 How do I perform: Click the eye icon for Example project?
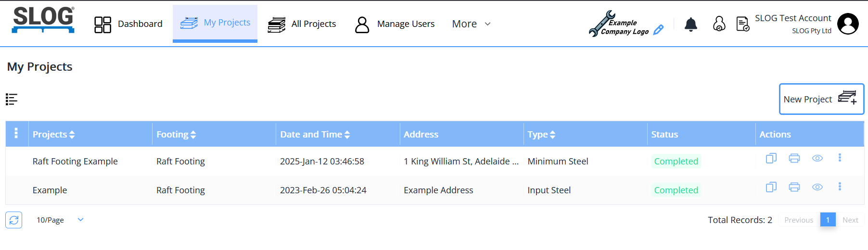pyautogui.click(x=817, y=187)
